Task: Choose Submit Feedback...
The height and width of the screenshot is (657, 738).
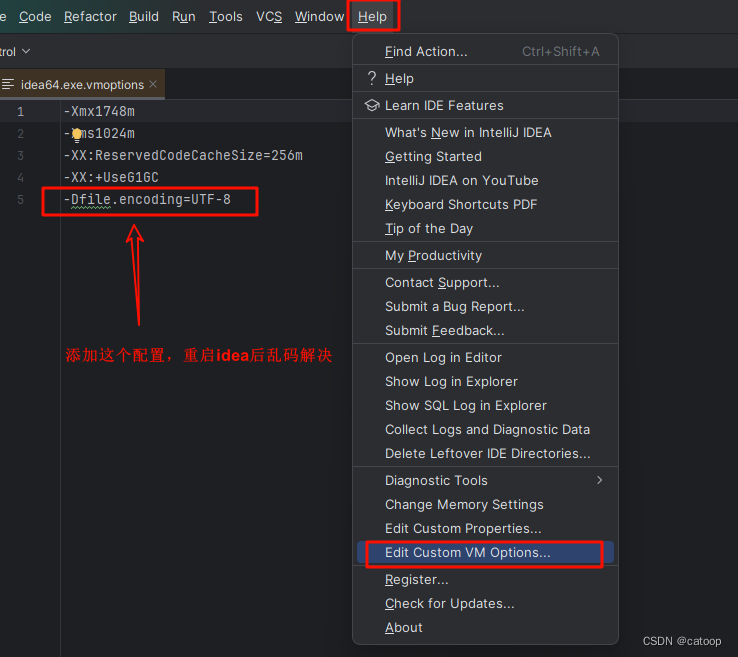Action: pos(485,330)
